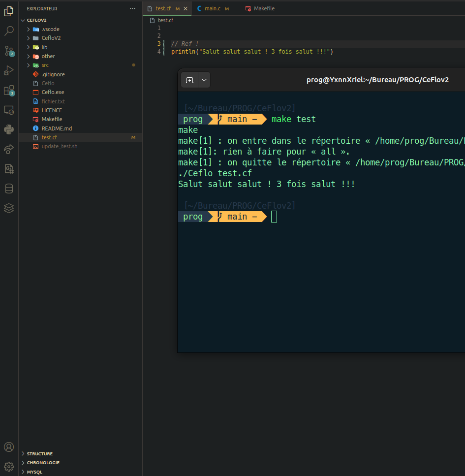Click line number 3 in editor
Image resolution: width=465 pixels, height=476 pixels.
[159, 44]
